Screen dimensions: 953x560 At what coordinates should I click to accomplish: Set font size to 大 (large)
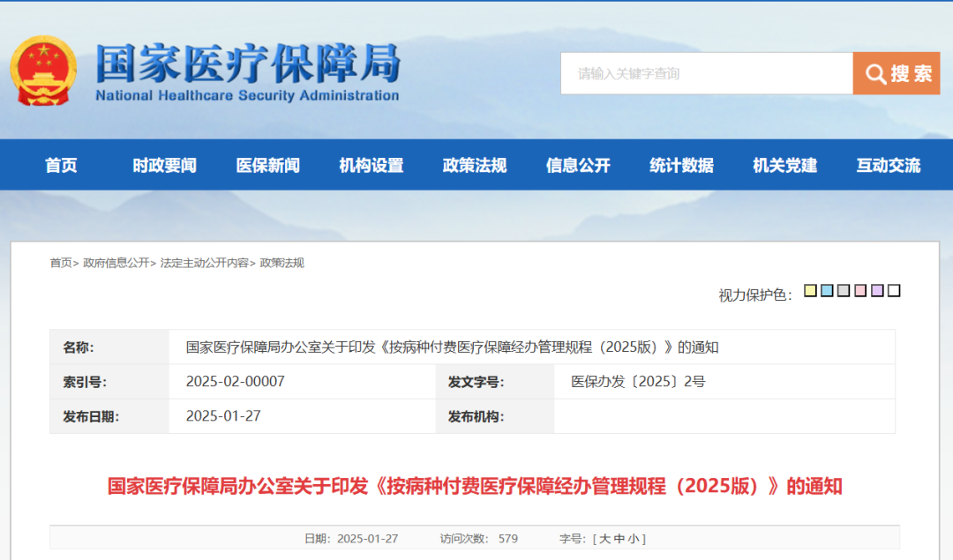coord(605,539)
